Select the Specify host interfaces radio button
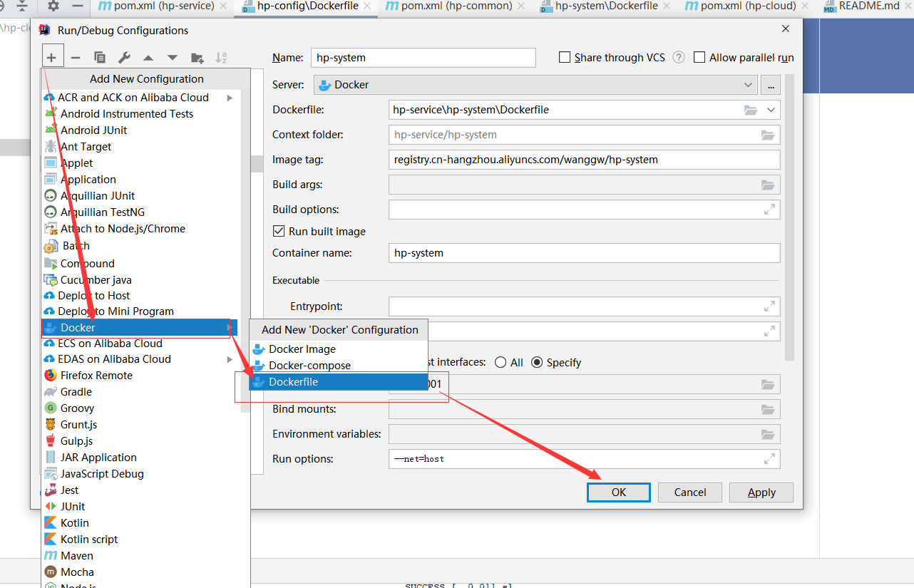Image resolution: width=914 pixels, height=588 pixels. (x=537, y=362)
